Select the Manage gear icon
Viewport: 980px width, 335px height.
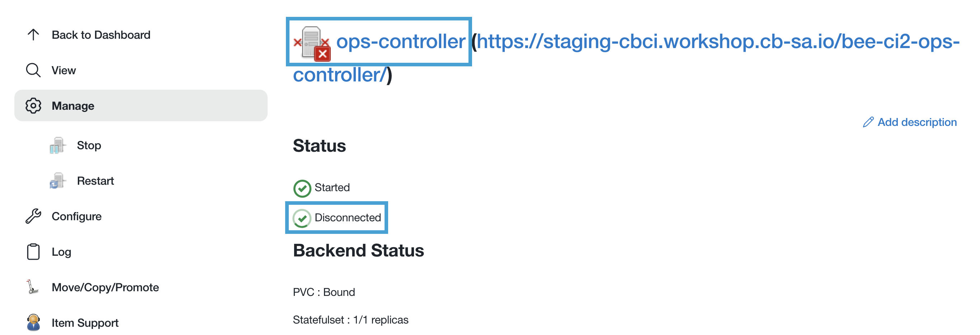33,106
